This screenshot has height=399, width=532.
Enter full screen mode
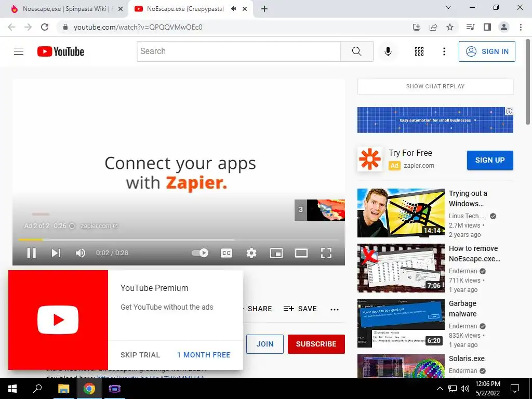326,253
